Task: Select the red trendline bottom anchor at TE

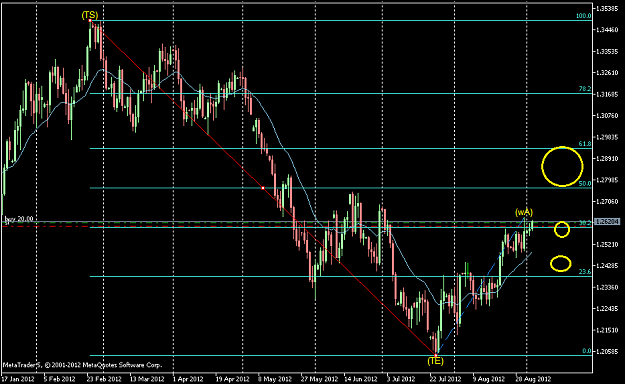Action: click(x=435, y=355)
